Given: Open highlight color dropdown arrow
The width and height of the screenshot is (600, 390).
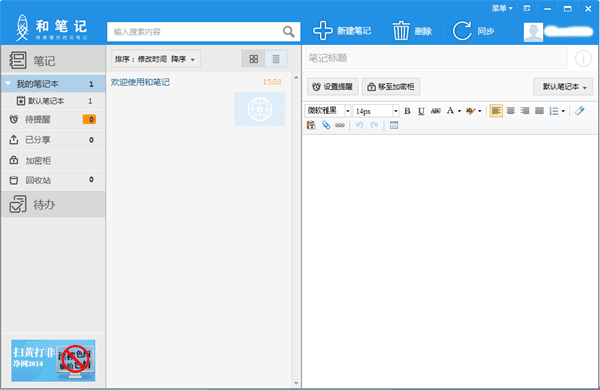Looking at the screenshot, I should [x=479, y=111].
